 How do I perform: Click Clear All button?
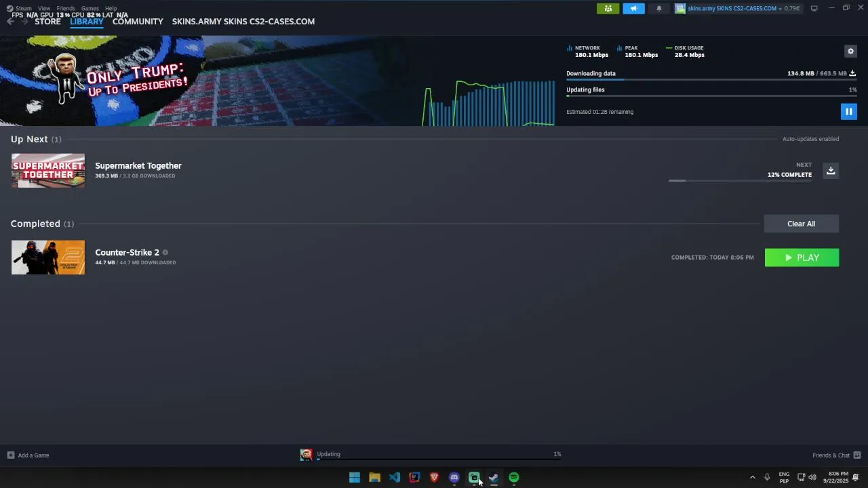(x=802, y=224)
